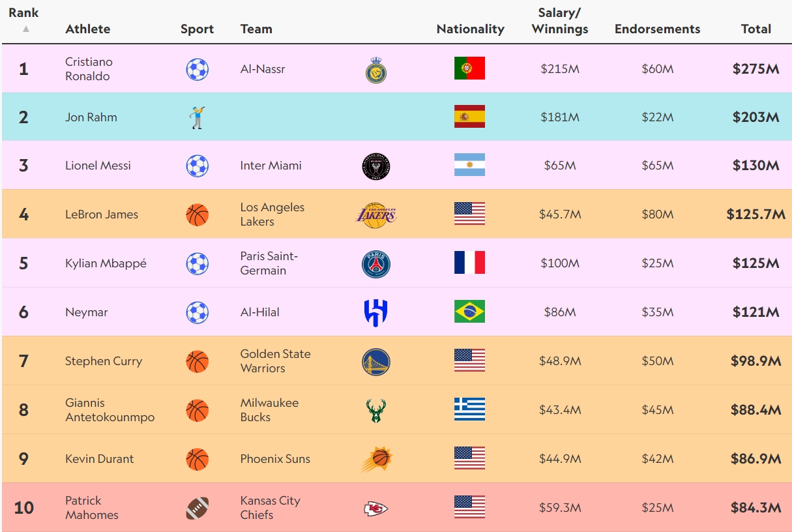Sort by the Endorsements column header
This screenshot has height=532, width=792.
[657, 29]
